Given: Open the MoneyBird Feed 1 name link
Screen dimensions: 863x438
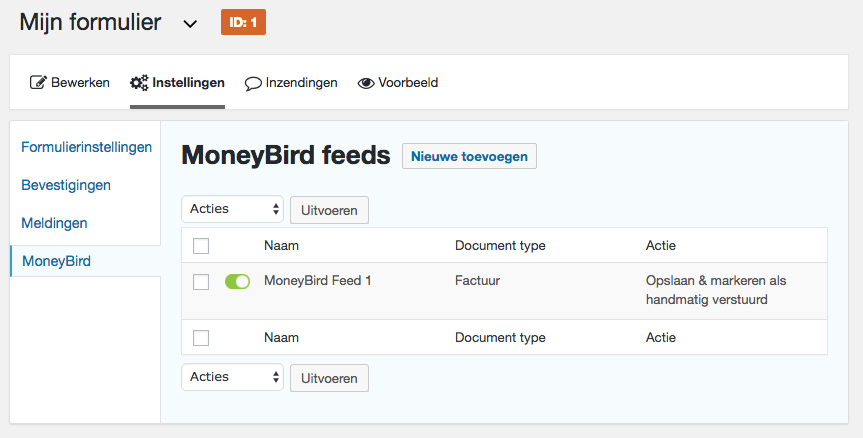Looking at the screenshot, I should (x=317, y=281).
